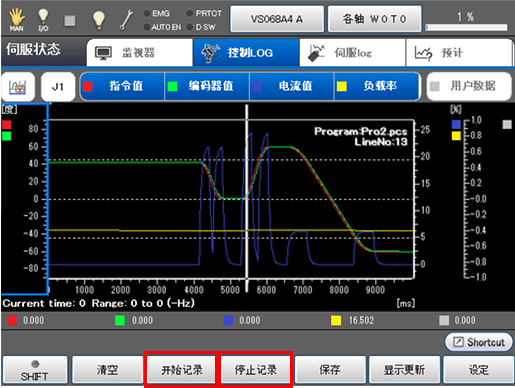Toggle the 负载率 yellow trace
The image size is (515, 388).
click(x=376, y=86)
